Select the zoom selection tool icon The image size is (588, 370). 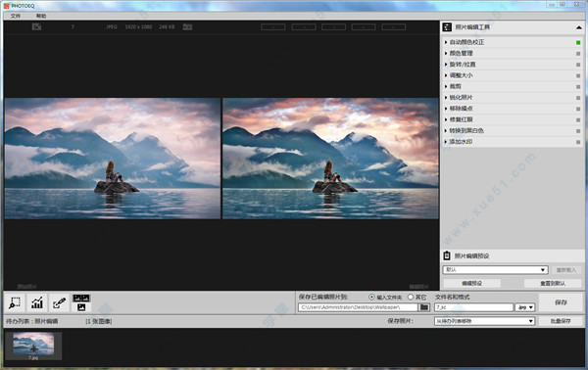point(15,302)
